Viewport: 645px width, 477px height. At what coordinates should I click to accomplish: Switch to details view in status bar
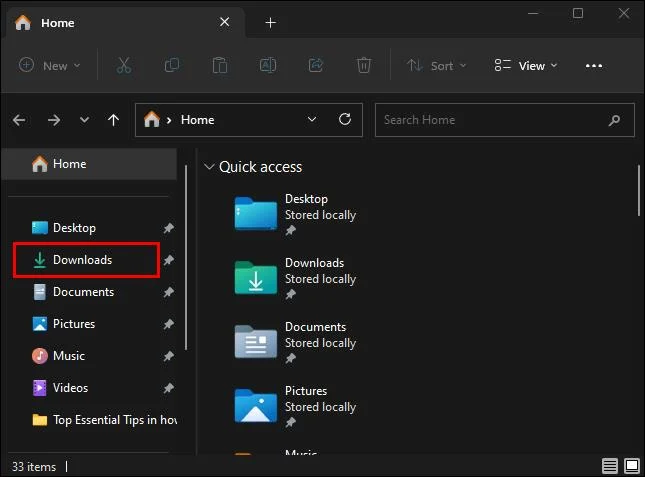610,466
